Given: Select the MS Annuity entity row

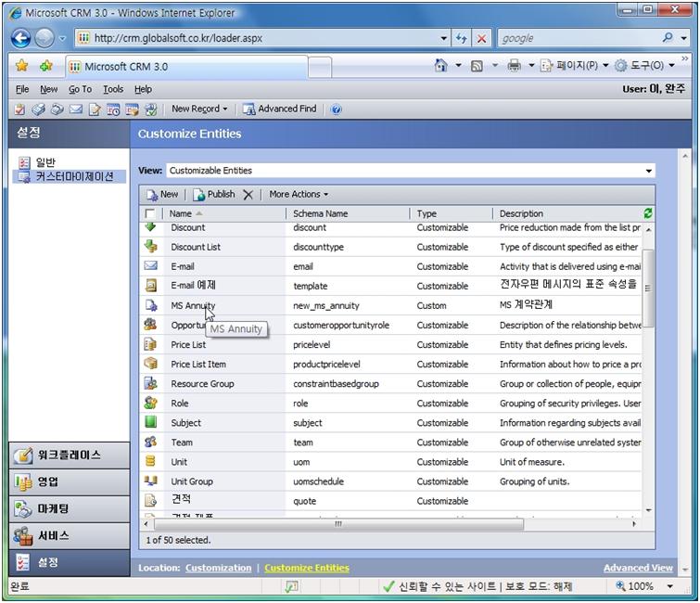Looking at the screenshot, I should tap(390, 306).
